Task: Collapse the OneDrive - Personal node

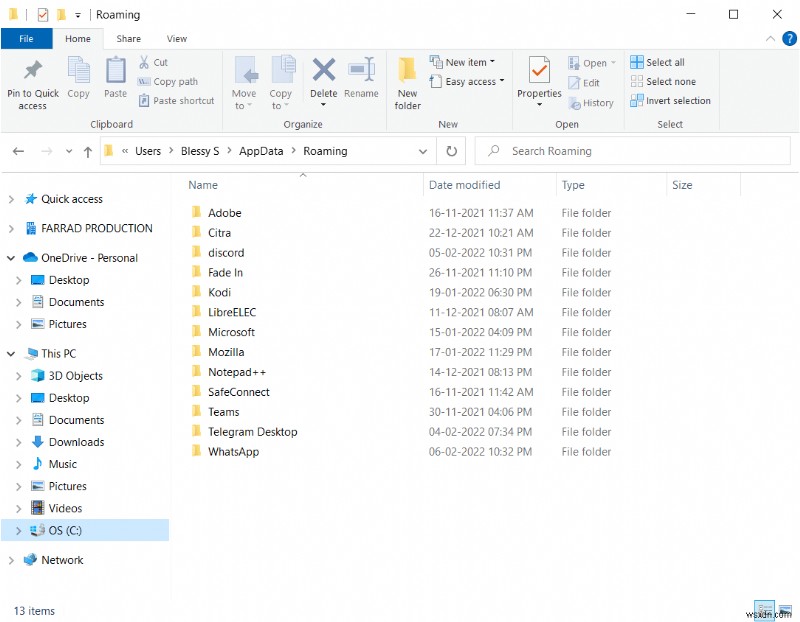Action: tap(11, 258)
